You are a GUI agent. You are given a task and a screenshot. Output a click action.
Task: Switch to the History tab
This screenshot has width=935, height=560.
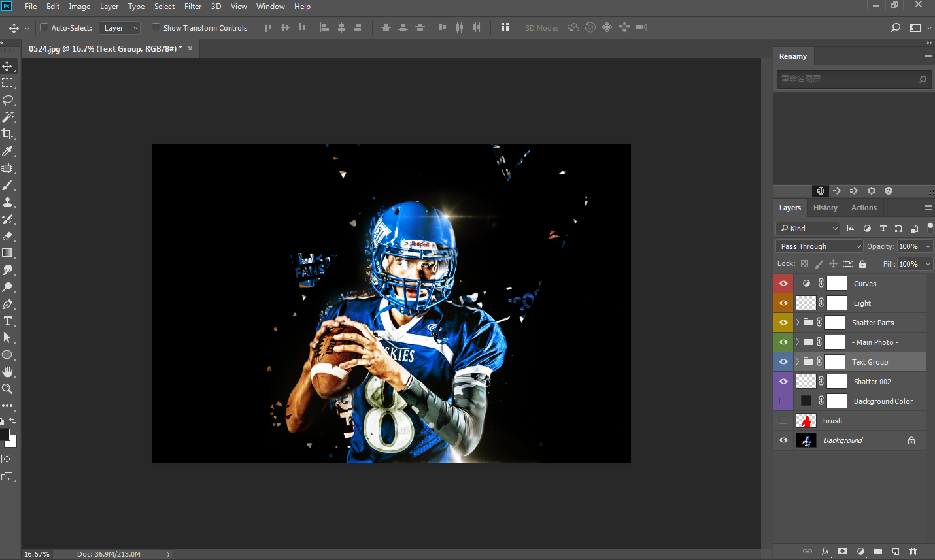pos(825,208)
